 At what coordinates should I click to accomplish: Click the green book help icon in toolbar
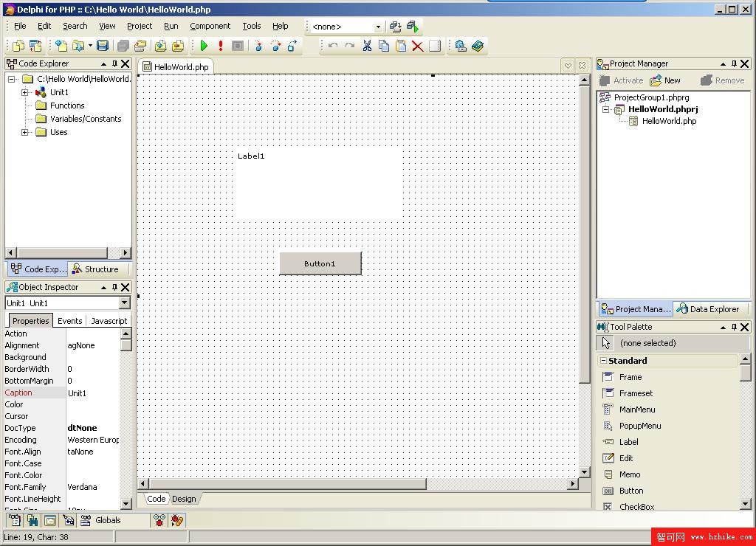click(478, 46)
